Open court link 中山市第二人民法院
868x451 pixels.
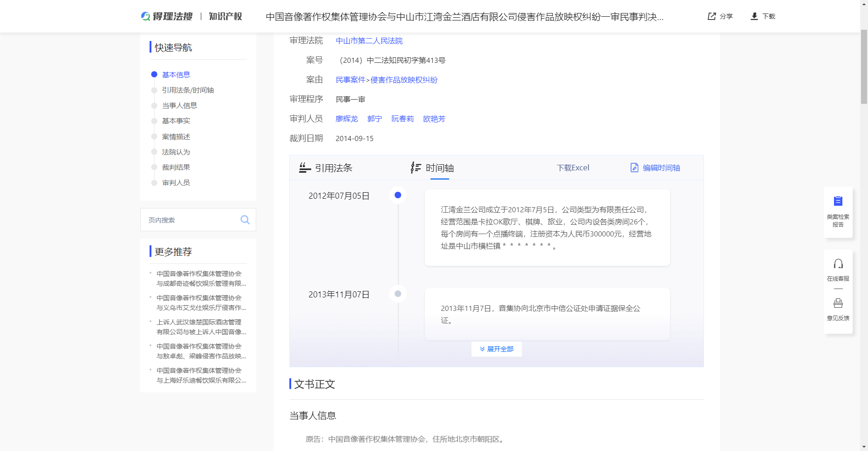(369, 41)
